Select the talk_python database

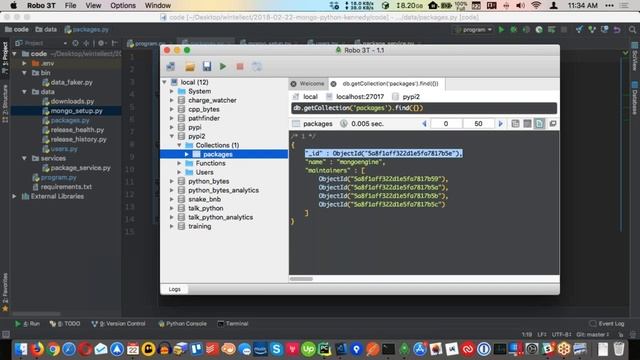206,208
